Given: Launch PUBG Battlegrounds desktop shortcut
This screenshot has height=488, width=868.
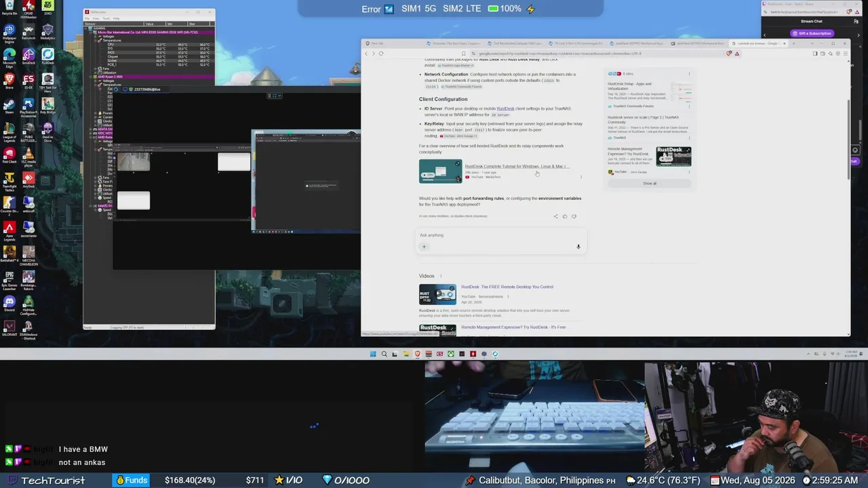Looking at the screenshot, I should coord(28,133).
